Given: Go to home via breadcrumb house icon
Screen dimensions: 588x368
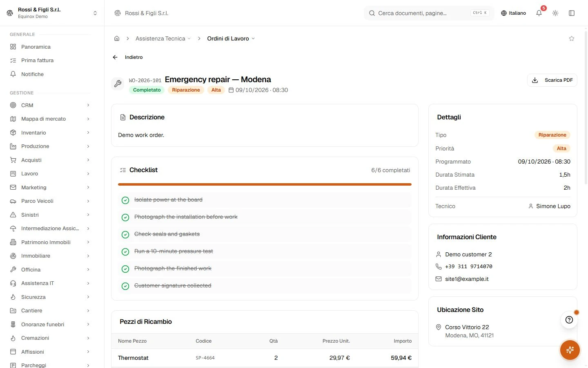Looking at the screenshot, I should pyautogui.click(x=117, y=38).
